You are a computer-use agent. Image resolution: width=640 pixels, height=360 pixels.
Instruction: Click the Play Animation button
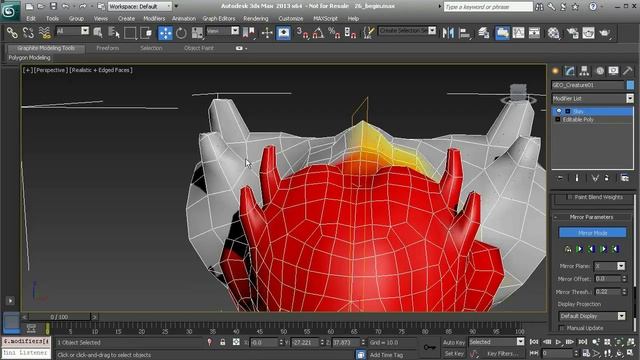coord(558,342)
